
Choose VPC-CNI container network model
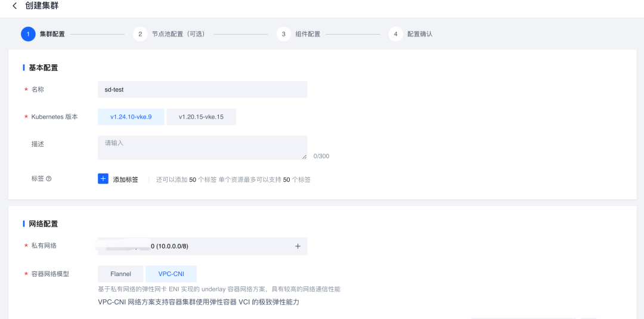click(x=171, y=274)
